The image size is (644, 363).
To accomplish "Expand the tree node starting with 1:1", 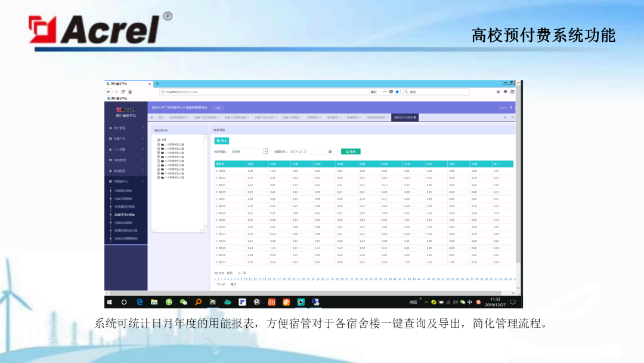I will click(x=158, y=144).
